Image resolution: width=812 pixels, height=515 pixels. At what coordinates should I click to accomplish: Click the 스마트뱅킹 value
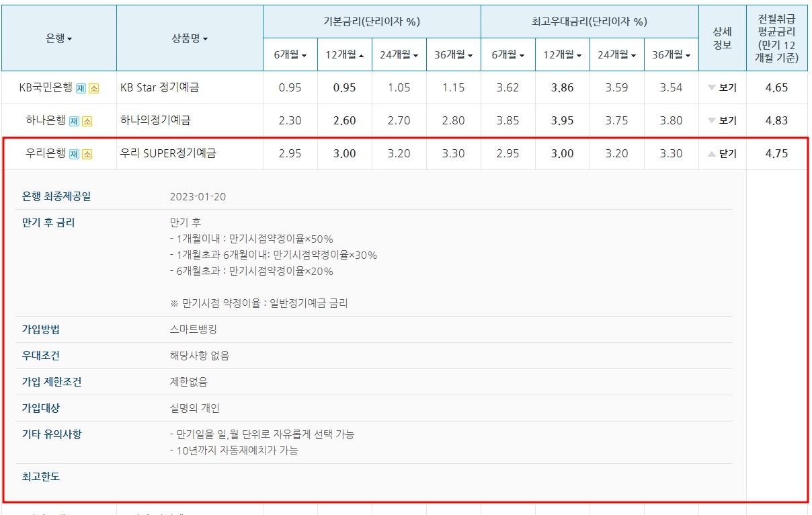[x=194, y=330]
